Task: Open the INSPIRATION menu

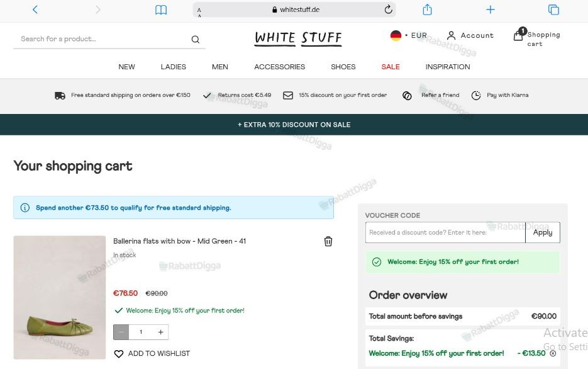Action: click(447, 67)
